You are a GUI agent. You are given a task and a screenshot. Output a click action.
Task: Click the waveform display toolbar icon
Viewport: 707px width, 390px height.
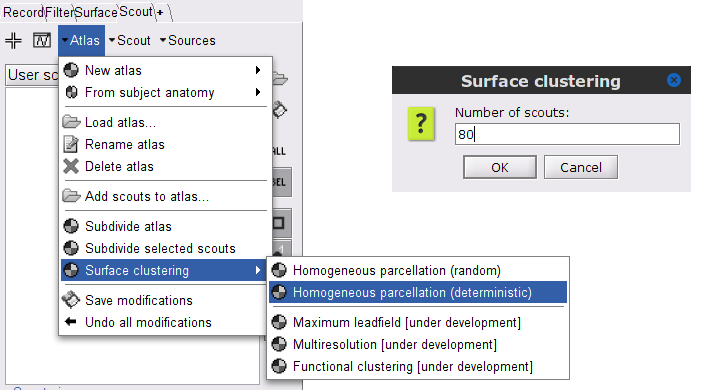[42, 41]
